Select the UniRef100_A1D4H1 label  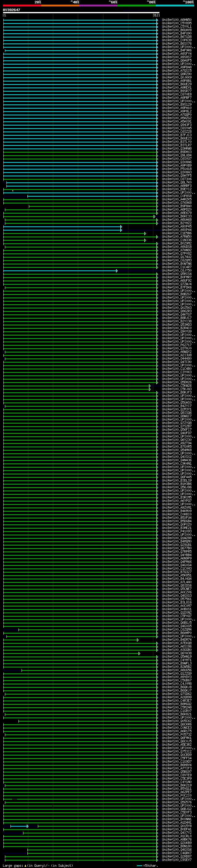coord(176,822)
